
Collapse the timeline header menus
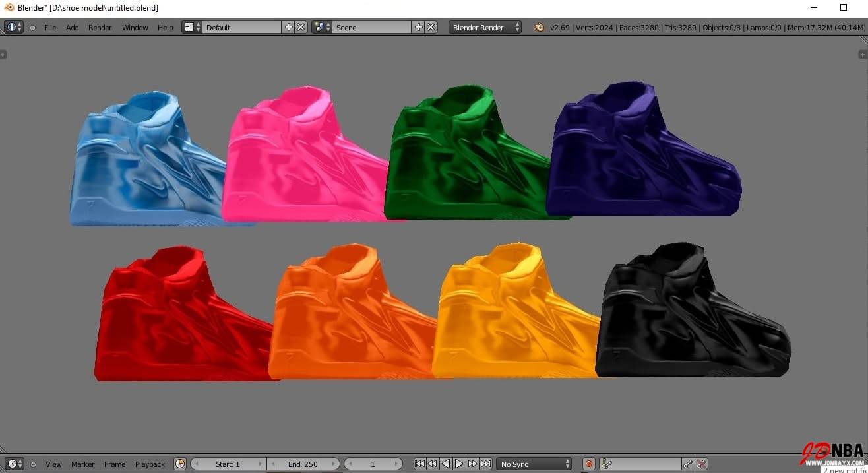[x=33, y=464]
